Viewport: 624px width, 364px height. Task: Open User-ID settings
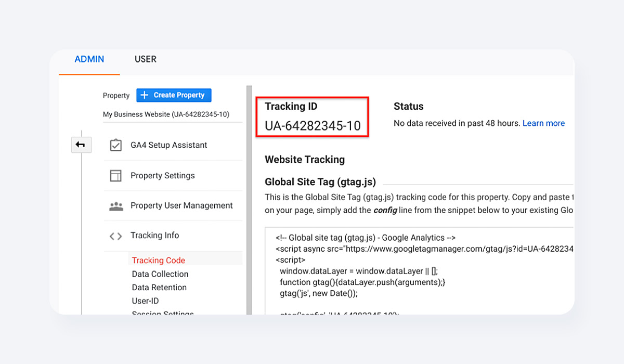coord(146,301)
